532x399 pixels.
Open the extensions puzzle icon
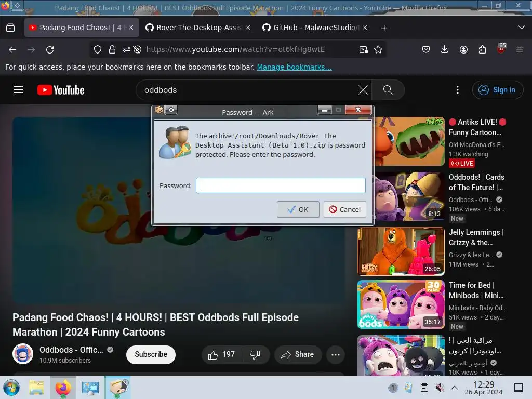point(482,49)
